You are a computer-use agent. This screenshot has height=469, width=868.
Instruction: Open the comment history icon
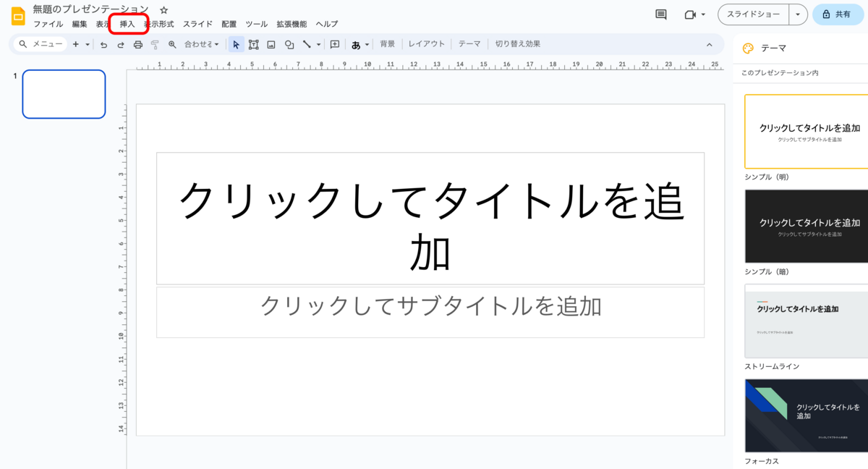(660, 14)
